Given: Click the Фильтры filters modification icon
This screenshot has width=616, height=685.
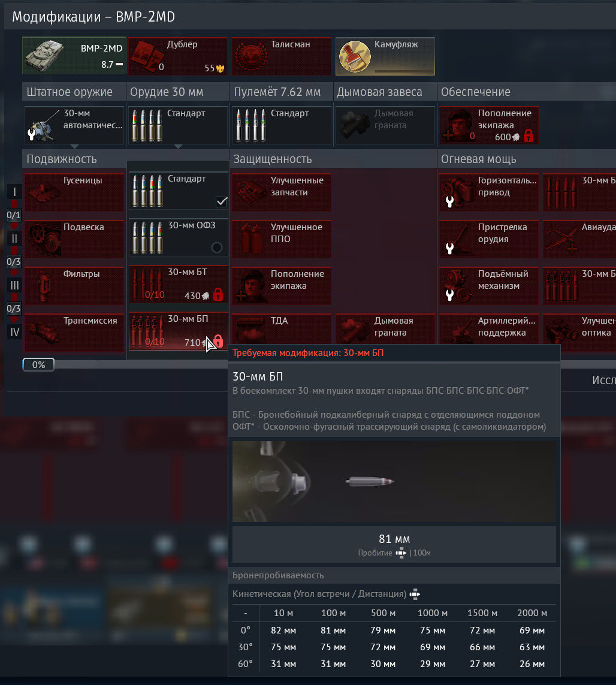Looking at the screenshot, I should (x=44, y=286).
